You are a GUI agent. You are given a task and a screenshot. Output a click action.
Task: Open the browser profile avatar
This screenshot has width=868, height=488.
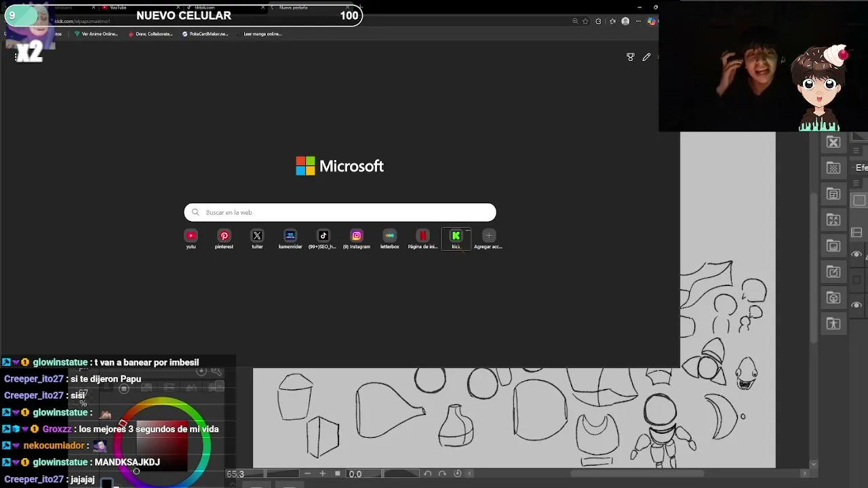(625, 21)
